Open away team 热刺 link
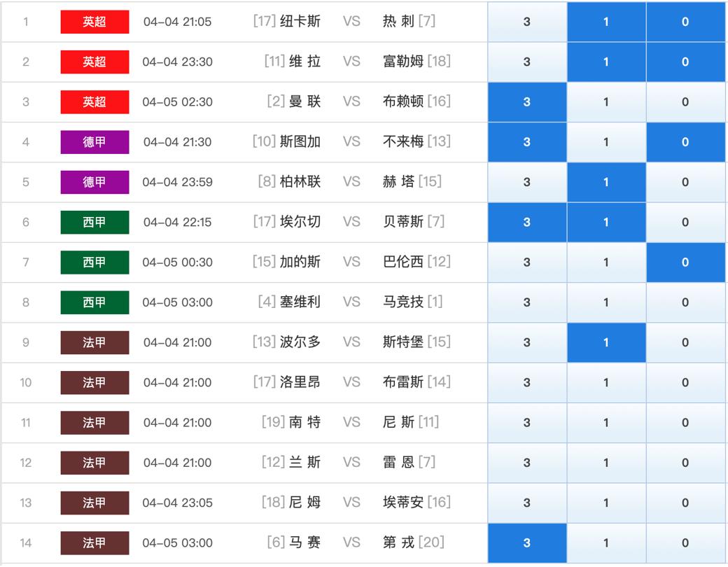This screenshot has height=567, width=728. click(398, 22)
